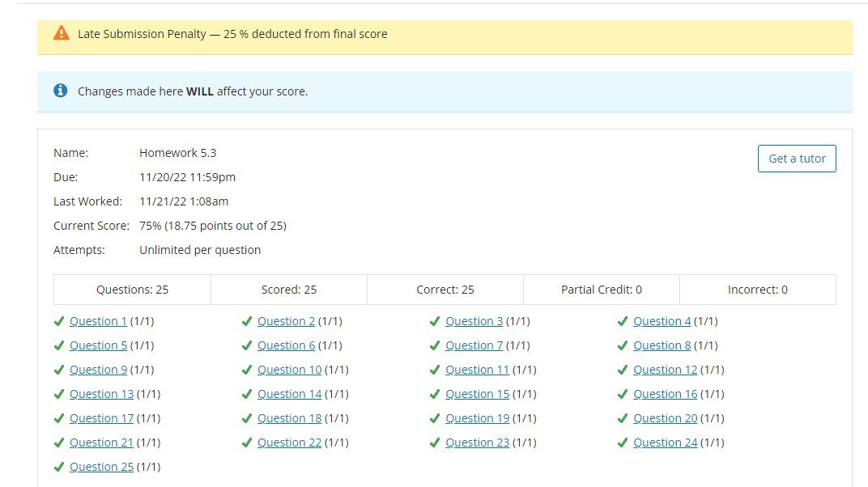Open the Question 15 link
Image resolution: width=868 pixels, height=487 pixels.
click(477, 394)
